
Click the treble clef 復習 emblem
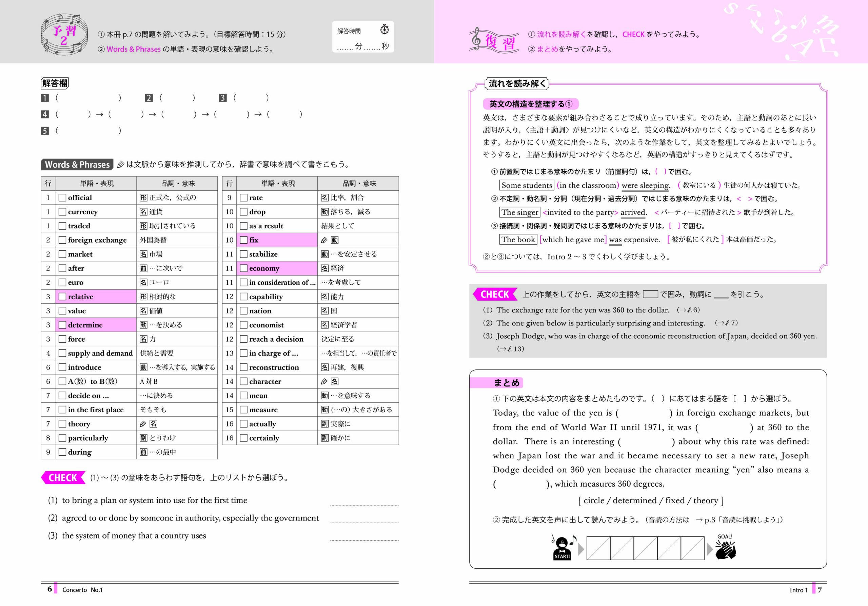click(494, 41)
